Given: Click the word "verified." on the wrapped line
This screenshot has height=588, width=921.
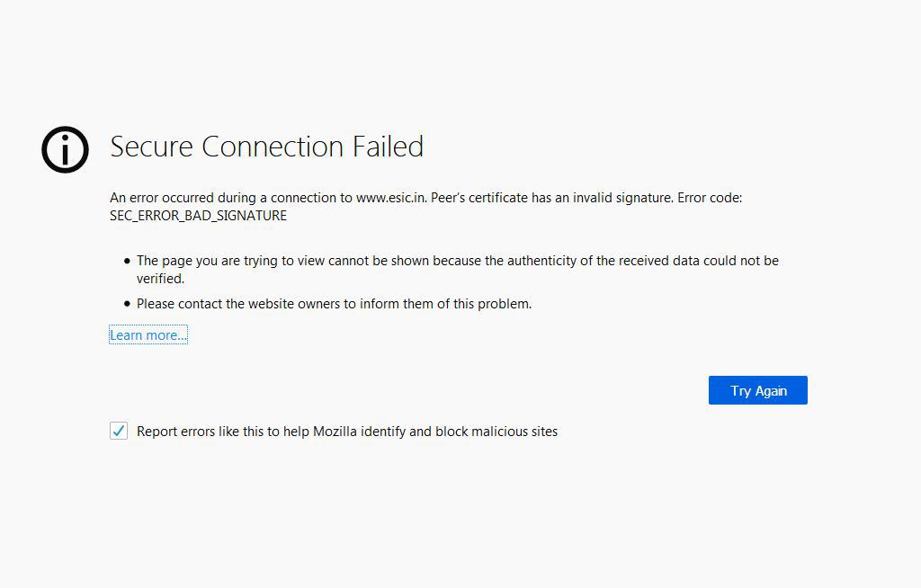Looking at the screenshot, I should 160,279.
